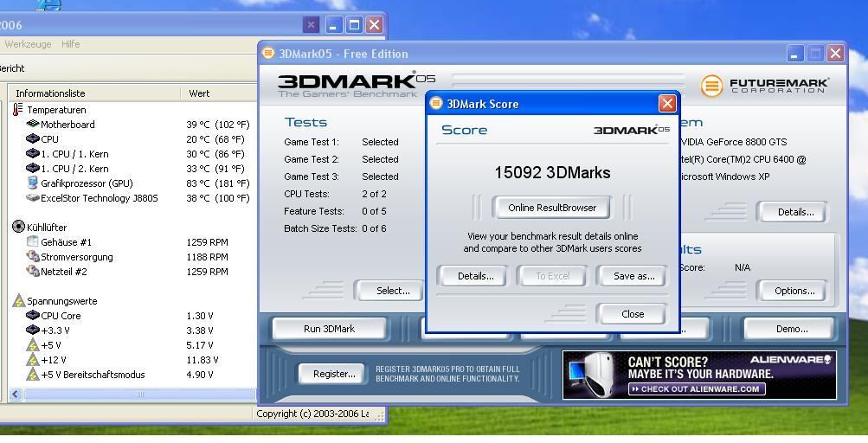Click the CPU Core 1.30 V value
Image resolution: width=868 pixels, height=443 pixels.
tap(200, 316)
